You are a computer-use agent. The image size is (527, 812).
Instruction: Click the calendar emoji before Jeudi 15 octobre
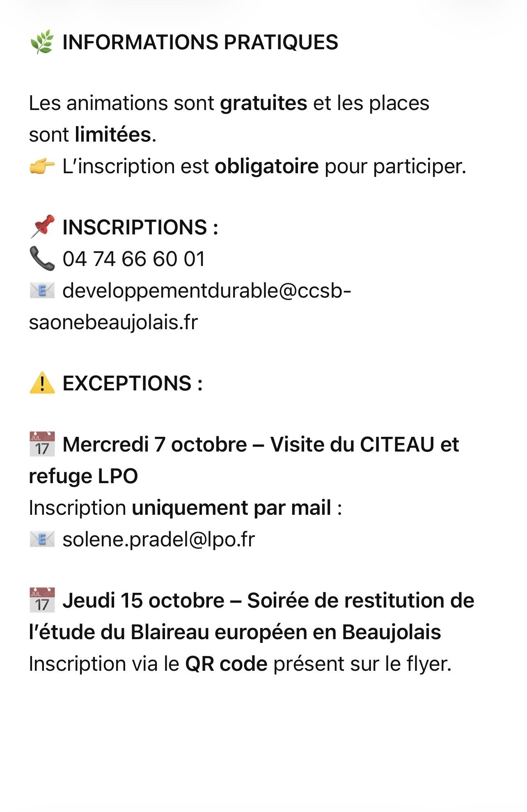coord(42,600)
